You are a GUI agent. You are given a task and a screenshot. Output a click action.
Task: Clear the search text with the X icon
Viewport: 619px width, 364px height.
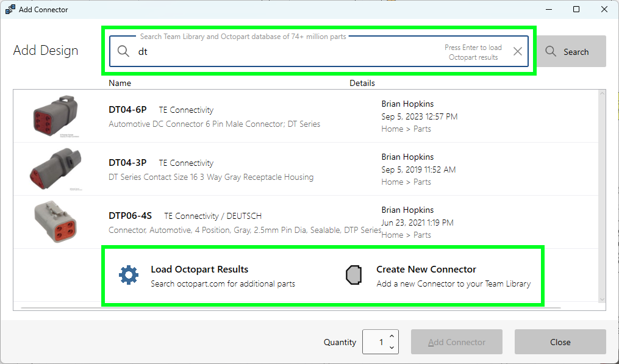click(x=518, y=51)
